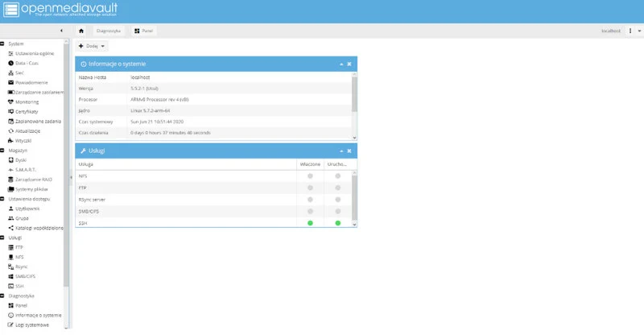Close the Usługi services widget
Screen dimensions: 644x335
[349, 151]
